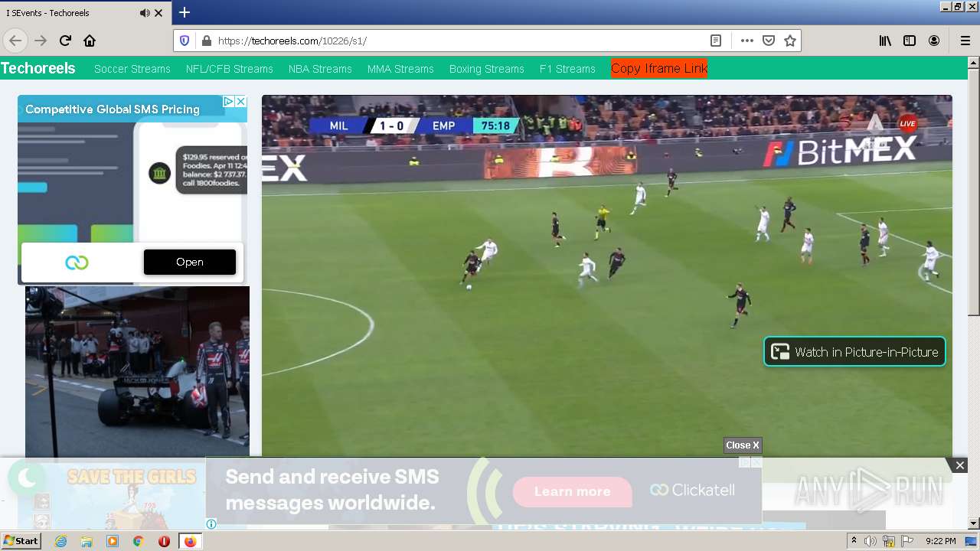Open the Firefox Home page button
The height and width of the screenshot is (551, 980).
pos(90,41)
